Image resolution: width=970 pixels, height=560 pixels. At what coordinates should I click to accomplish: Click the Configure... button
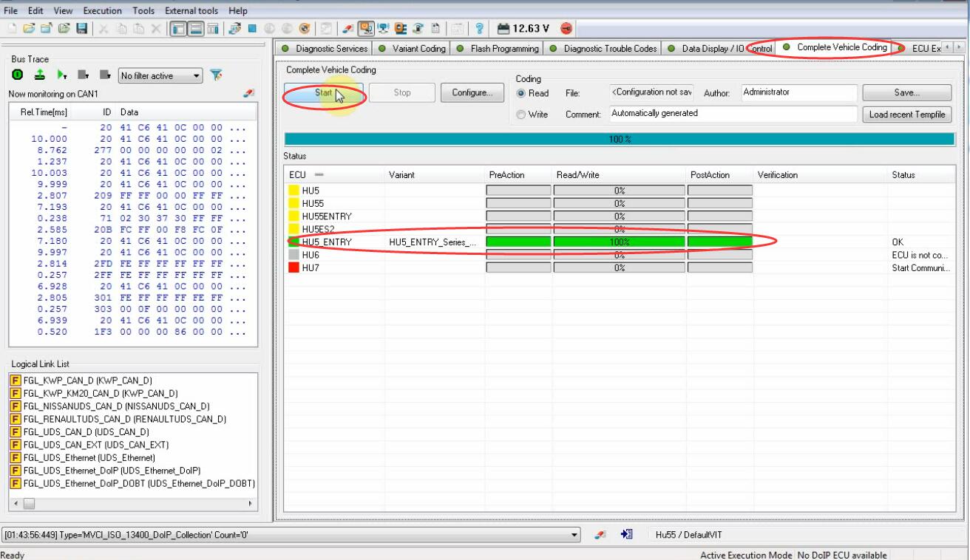[472, 93]
